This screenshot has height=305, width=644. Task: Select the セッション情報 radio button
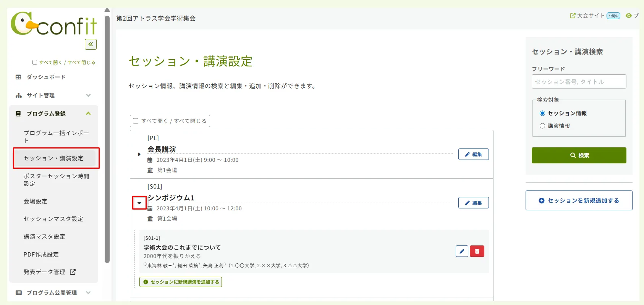click(542, 113)
